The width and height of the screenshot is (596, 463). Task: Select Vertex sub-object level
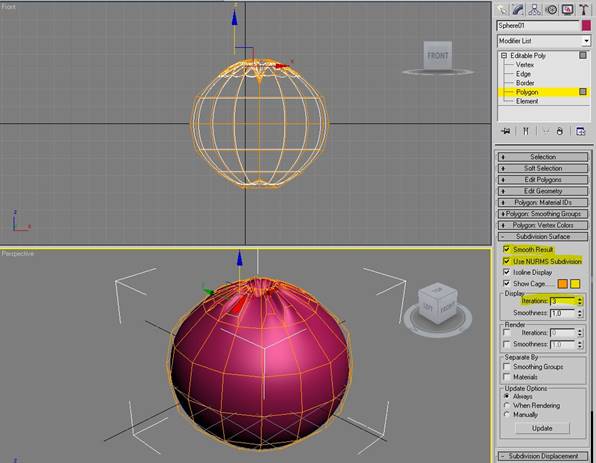[x=525, y=65]
